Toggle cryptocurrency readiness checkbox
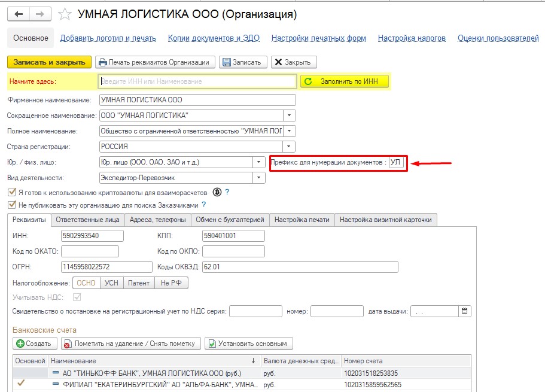Image resolution: width=545 pixels, height=392 pixels. coord(12,192)
